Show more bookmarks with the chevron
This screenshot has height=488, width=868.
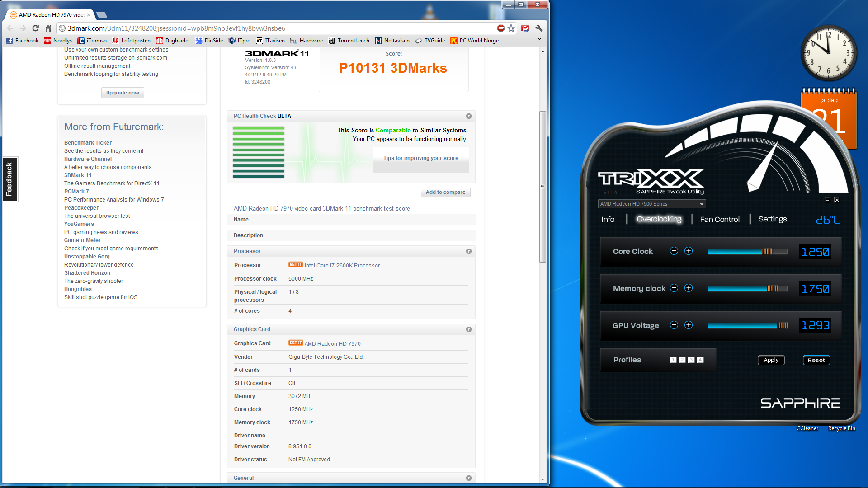(x=539, y=39)
